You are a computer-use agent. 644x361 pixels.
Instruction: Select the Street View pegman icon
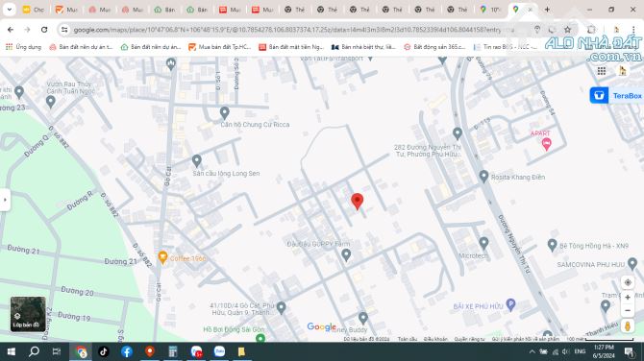(627, 326)
